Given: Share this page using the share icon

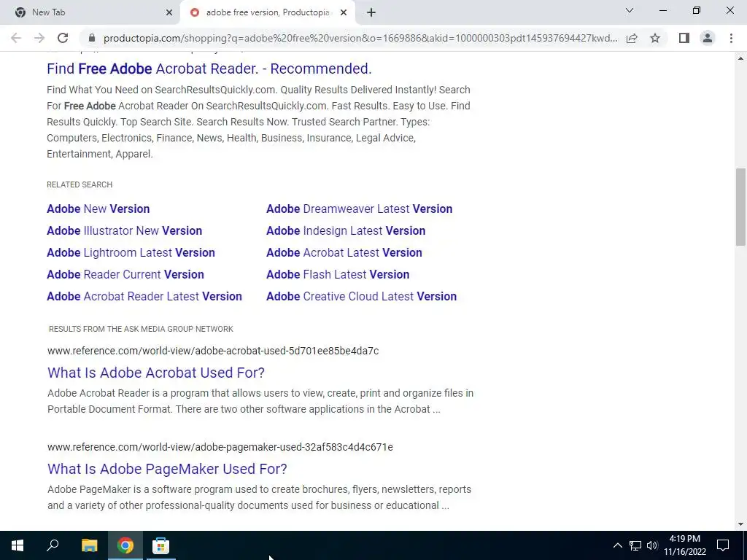Looking at the screenshot, I should 632,38.
